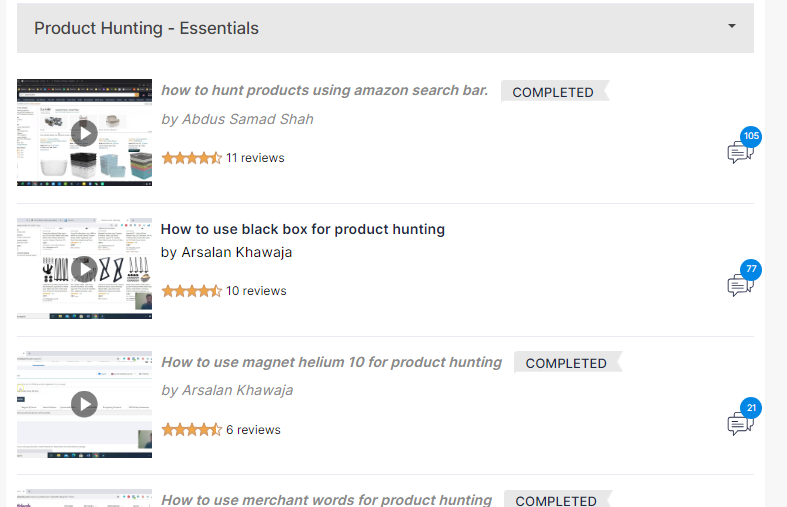This screenshot has height=507, width=787.
Task: Click the merchant words lesson thumbnail
Action: pyautogui.click(x=84, y=498)
